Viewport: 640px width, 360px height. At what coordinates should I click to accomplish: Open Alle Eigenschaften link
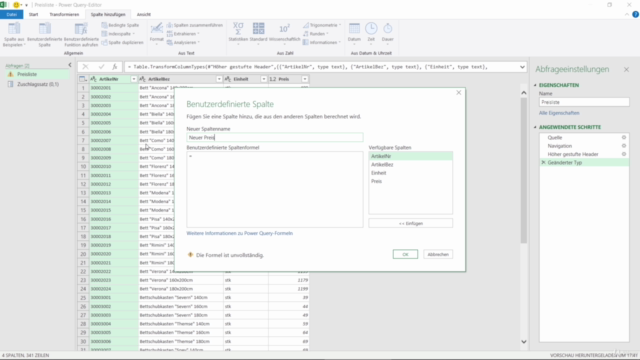point(559,113)
